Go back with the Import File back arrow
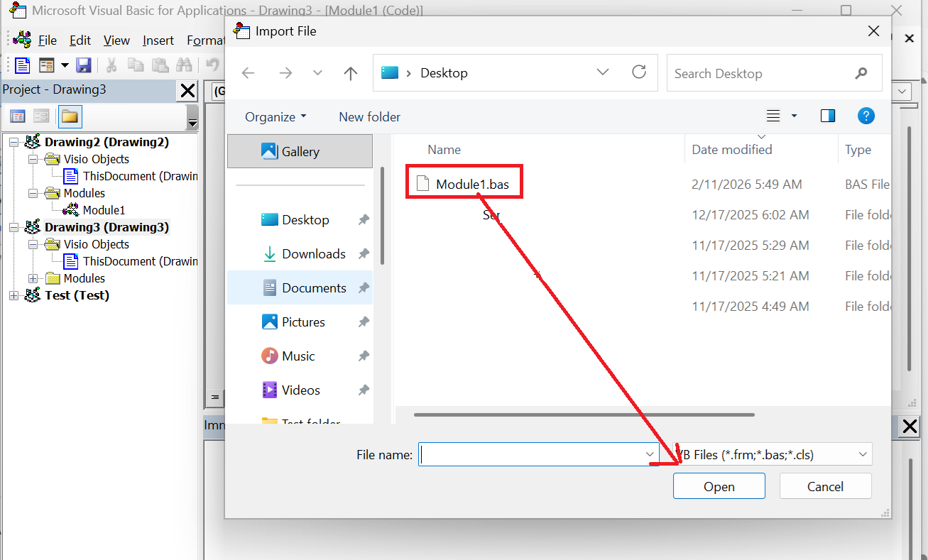 [x=248, y=73]
